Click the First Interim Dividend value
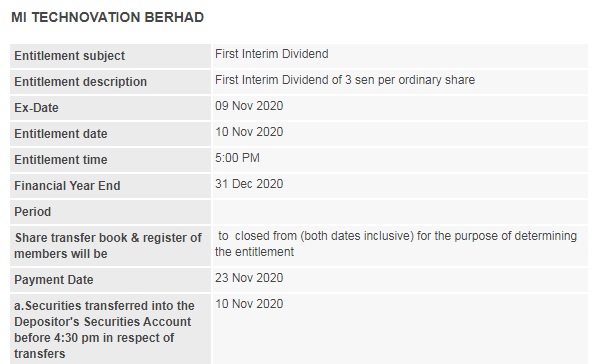The image size is (595, 364). [272, 54]
